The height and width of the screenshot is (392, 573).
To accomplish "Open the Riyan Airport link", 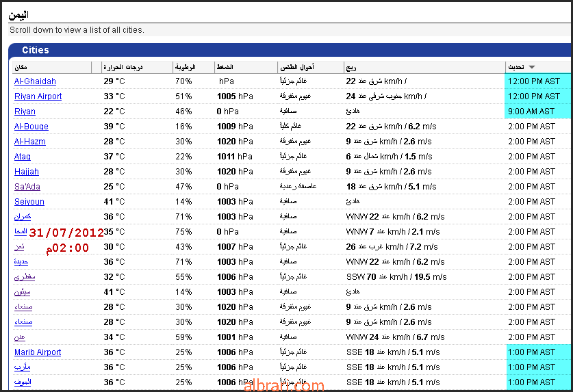I will tap(38, 96).
